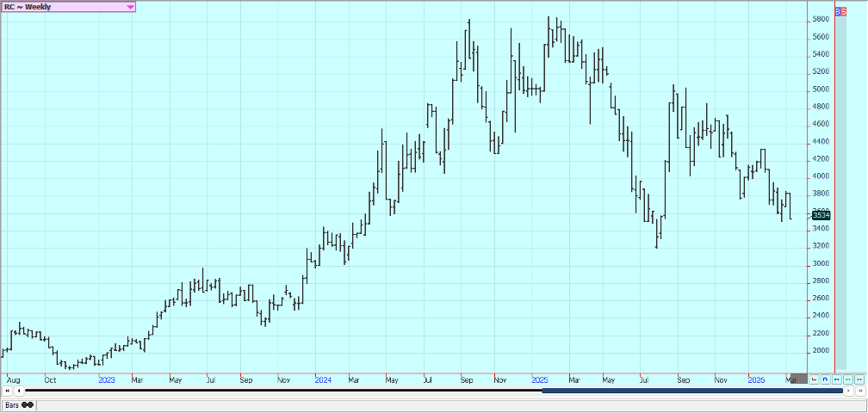Click the pink dropdown arrow in the title
868x413 pixels.
point(130,7)
